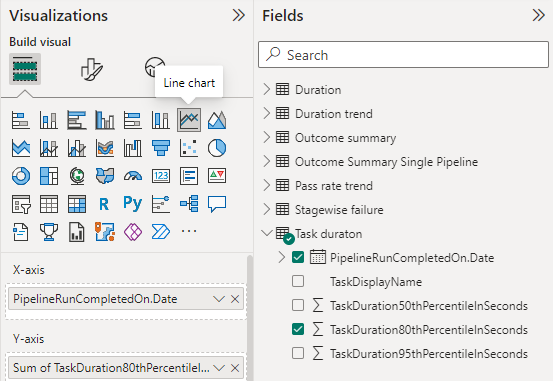Switch to the Analytics magnifier tab
The width and height of the screenshot is (553, 381).
click(154, 67)
